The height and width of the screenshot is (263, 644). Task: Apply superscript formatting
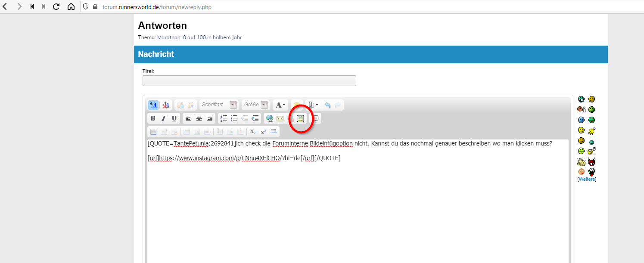[263, 132]
